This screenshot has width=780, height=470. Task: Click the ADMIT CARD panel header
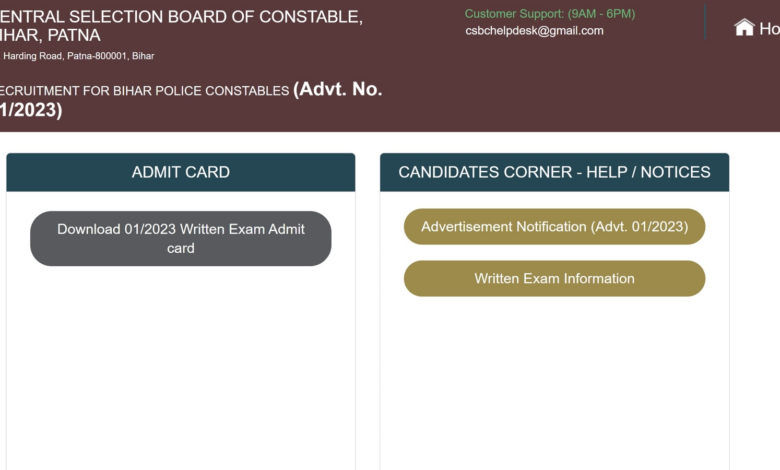[x=181, y=172]
